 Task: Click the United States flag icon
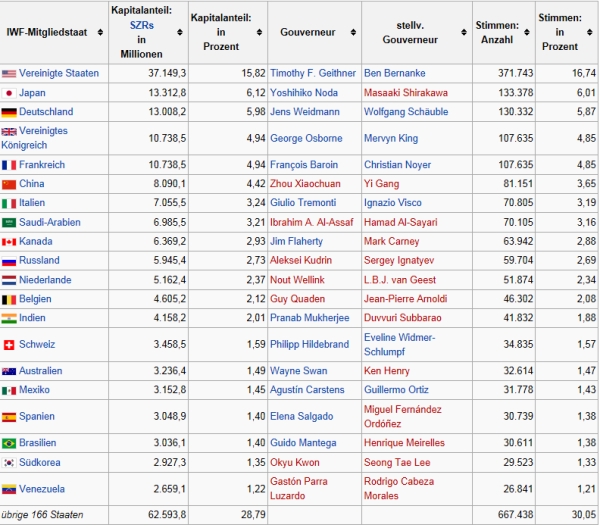click(x=9, y=73)
